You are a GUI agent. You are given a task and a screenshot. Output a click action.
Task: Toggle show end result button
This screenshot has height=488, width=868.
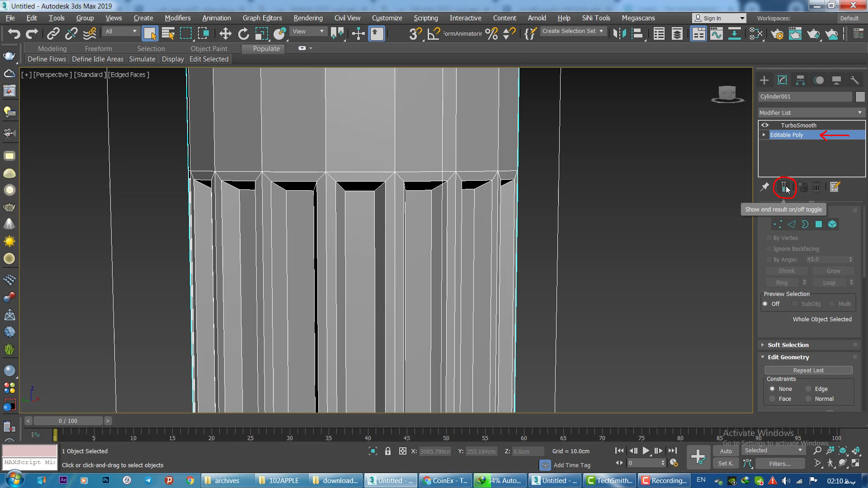pyautogui.click(x=784, y=187)
